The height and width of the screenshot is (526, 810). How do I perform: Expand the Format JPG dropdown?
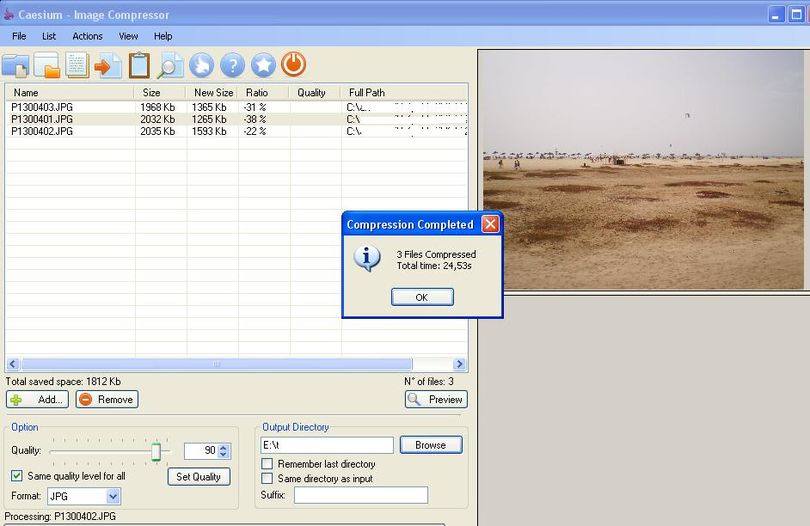(x=113, y=497)
